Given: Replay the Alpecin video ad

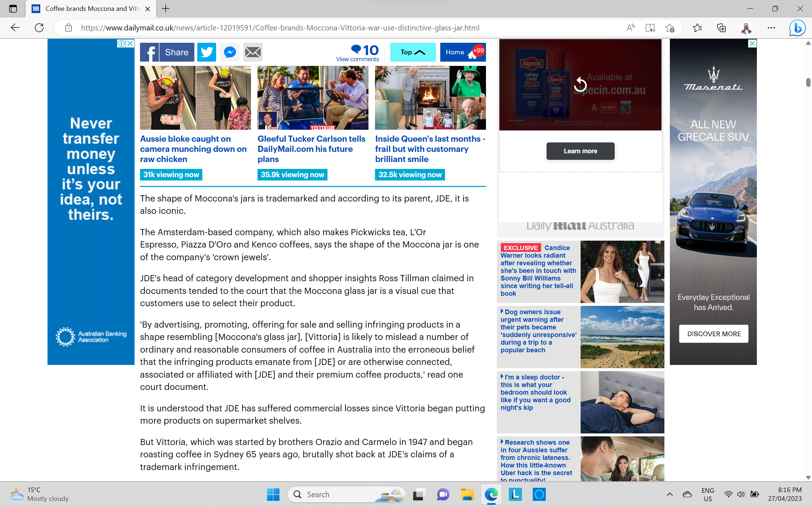Looking at the screenshot, I should coord(580,85).
